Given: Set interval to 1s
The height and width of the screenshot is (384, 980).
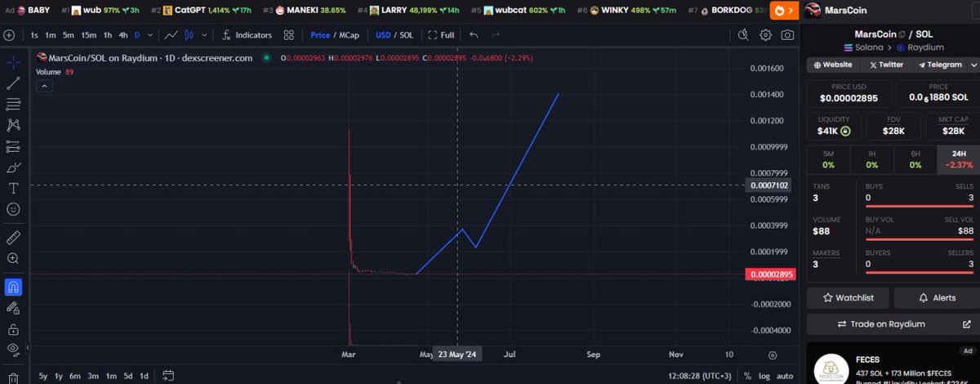Looking at the screenshot, I should pyautogui.click(x=34, y=35).
